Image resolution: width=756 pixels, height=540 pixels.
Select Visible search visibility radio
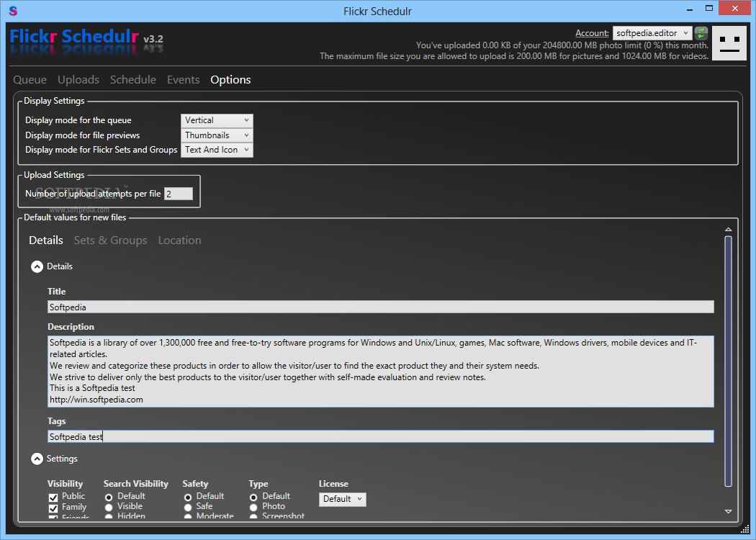(109, 508)
